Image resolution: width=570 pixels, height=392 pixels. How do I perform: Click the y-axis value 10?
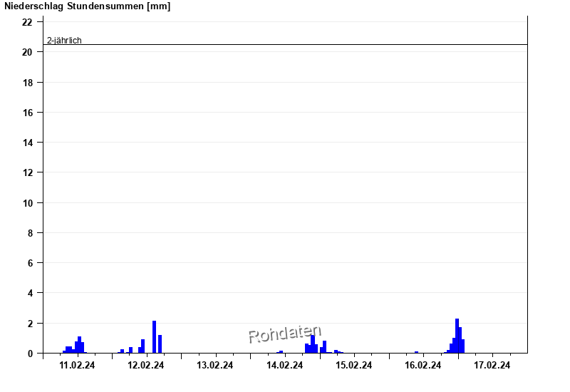pyautogui.click(x=27, y=203)
